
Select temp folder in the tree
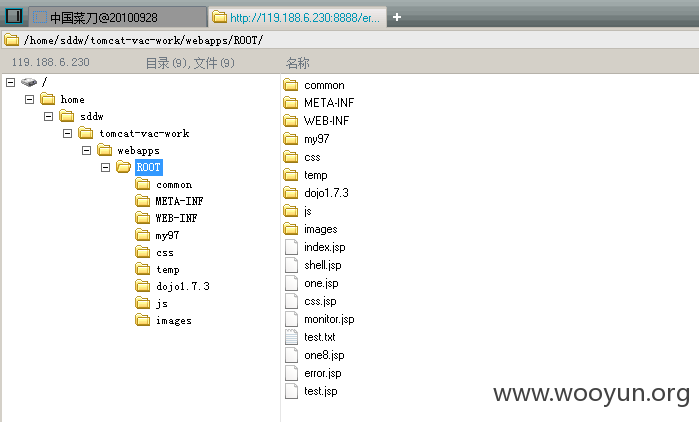point(168,270)
